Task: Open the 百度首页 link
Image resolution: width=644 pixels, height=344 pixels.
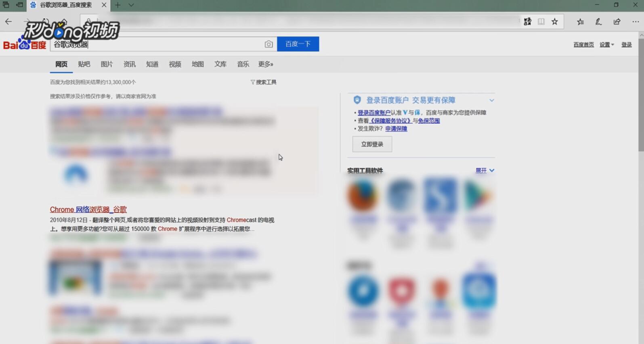Action: (583, 45)
